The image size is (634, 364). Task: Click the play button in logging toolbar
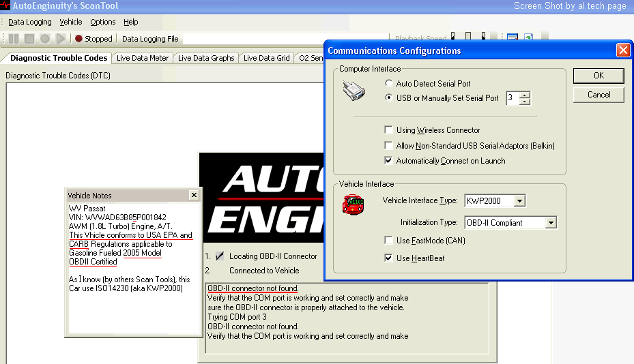[x=61, y=39]
